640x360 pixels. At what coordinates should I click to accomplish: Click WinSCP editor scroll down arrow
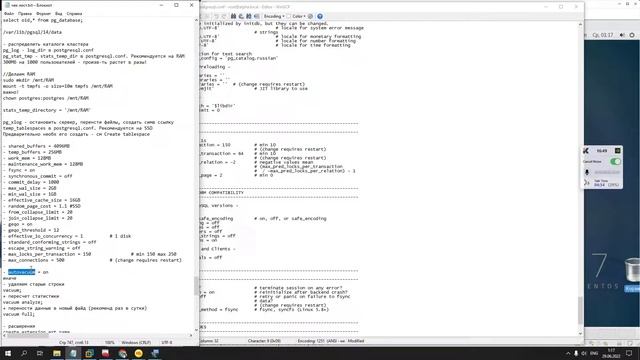[580, 333]
